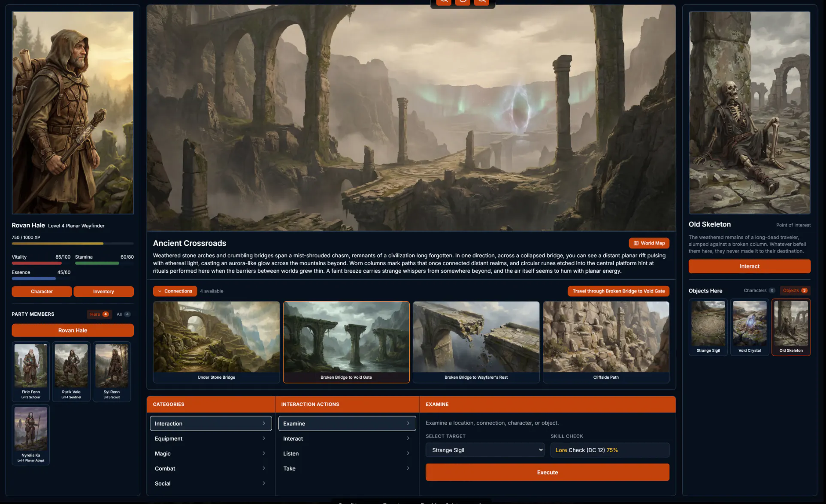
Task: Expand the Magic category
Action: click(211, 453)
